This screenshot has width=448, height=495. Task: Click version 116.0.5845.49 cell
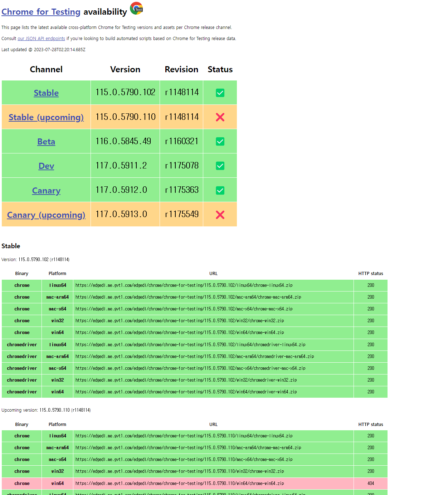coord(125,141)
